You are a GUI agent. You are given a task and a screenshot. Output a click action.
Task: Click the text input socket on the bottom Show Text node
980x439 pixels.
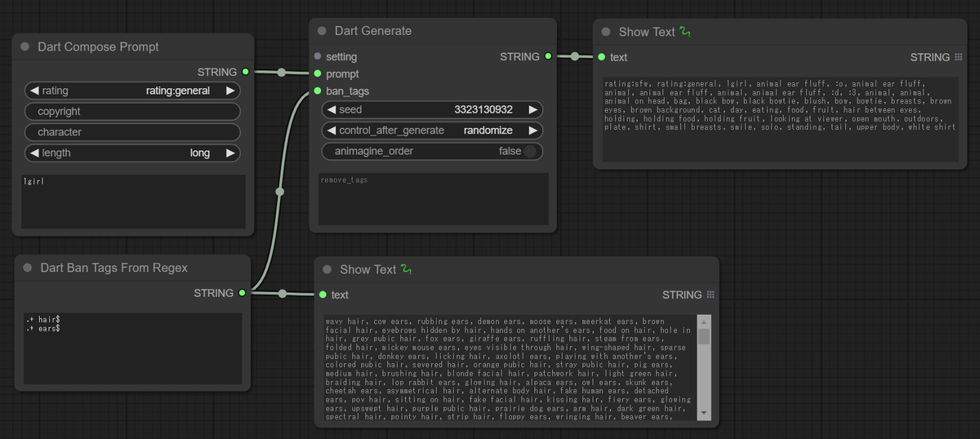coord(323,295)
